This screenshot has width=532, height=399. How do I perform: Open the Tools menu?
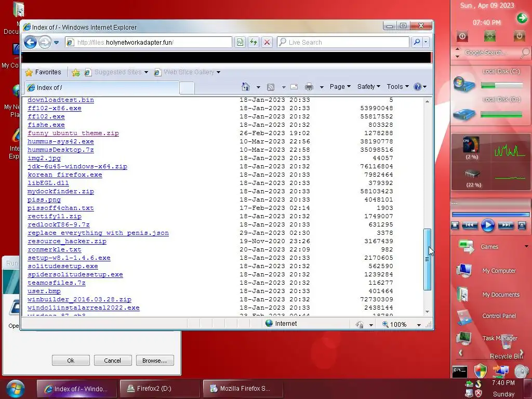pos(397,87)
